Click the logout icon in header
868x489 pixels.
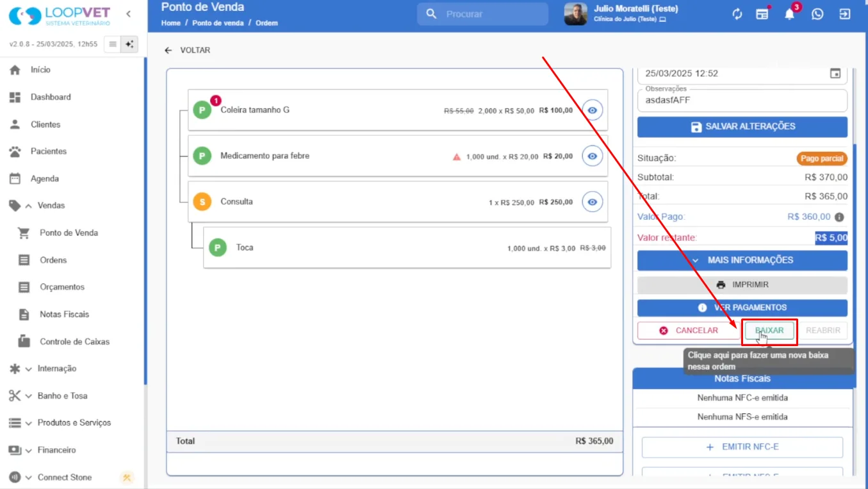coord(845,14)
